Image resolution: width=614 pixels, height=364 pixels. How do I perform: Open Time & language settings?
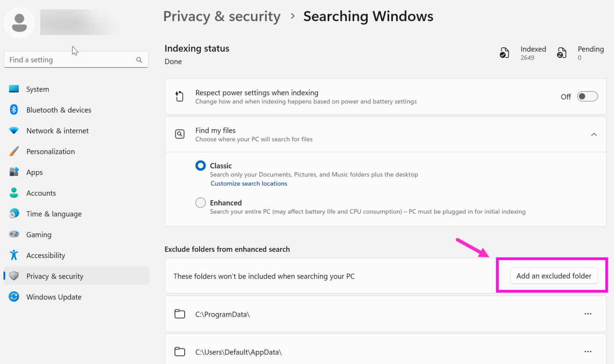point(76,214)
